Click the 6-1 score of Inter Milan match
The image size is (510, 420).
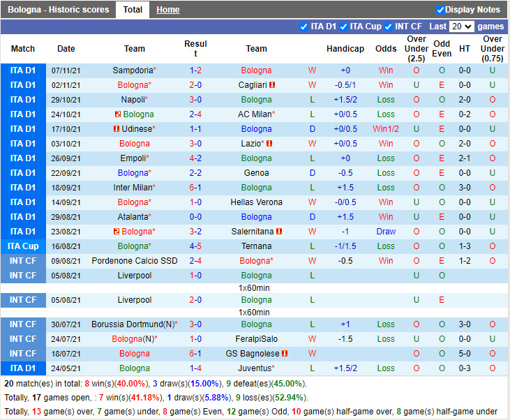pyautogui.click(x=195, y=188)
